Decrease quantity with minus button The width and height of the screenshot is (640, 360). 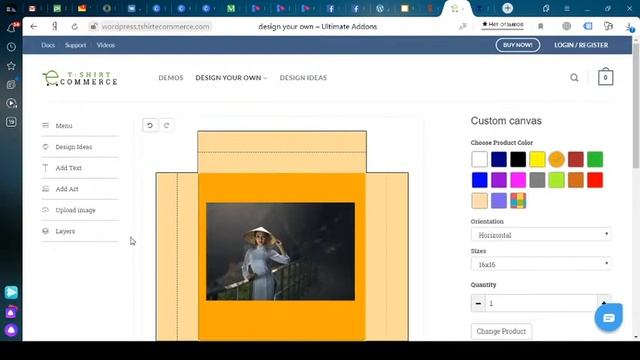[x=478, y=303]
